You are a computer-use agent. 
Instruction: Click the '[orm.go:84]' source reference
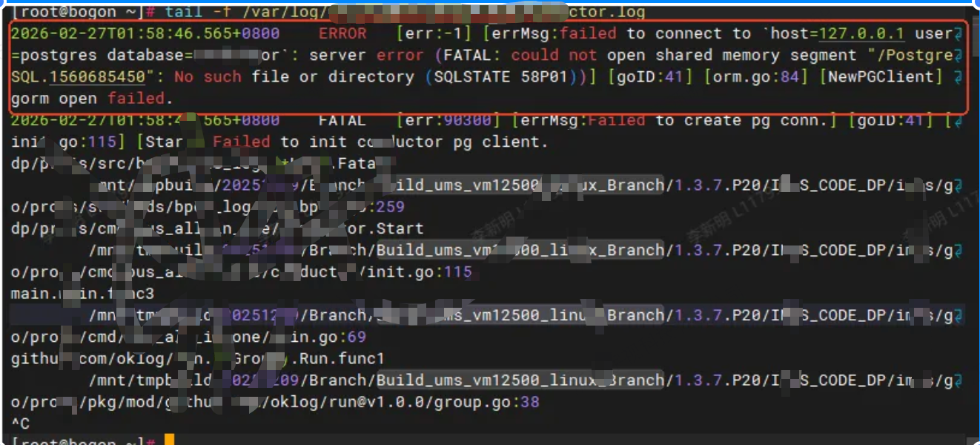(756, 76)
